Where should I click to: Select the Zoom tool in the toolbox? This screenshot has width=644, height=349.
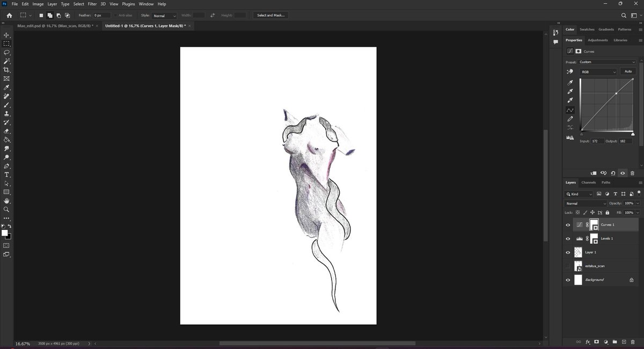click(x=6, y=209)
